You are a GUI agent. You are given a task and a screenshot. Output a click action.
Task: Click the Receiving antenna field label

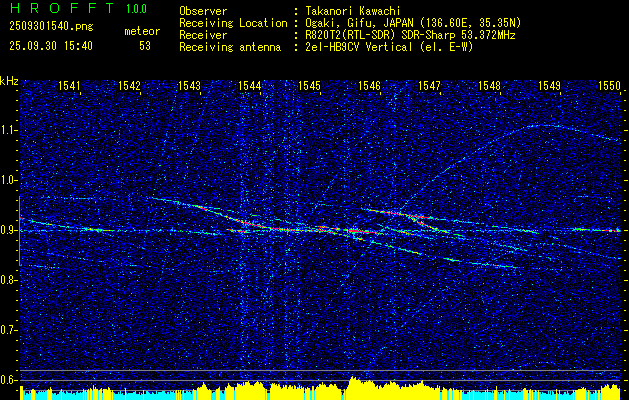tap(230, 47)
